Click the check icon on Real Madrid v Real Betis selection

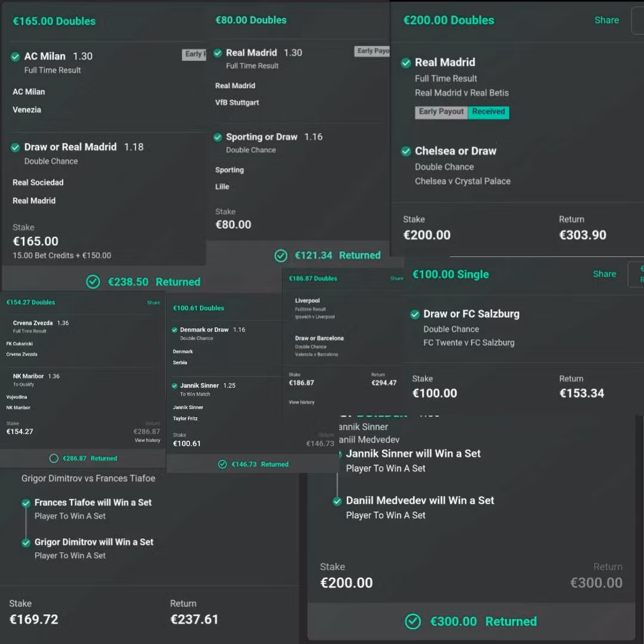point(406,63)
